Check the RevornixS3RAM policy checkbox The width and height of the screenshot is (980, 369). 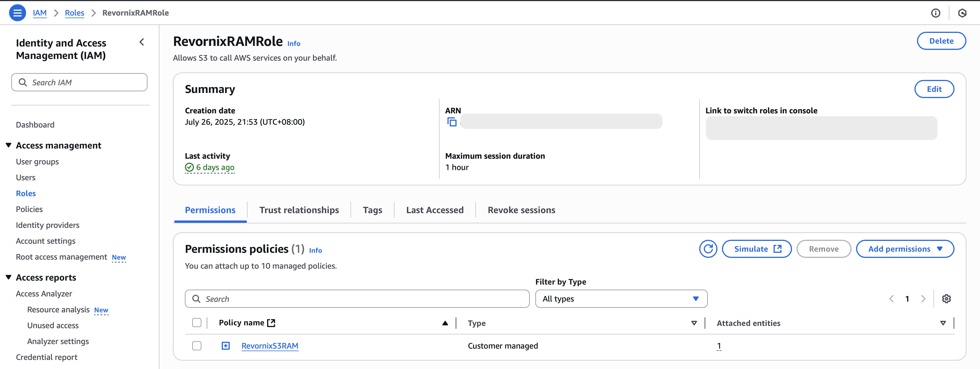(197, 346)
